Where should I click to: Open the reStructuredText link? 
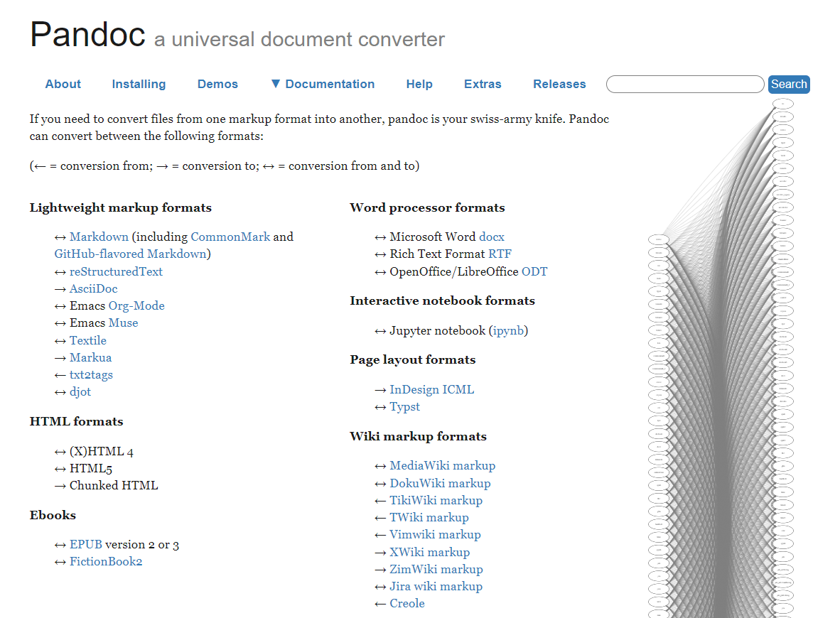[116, 271]
